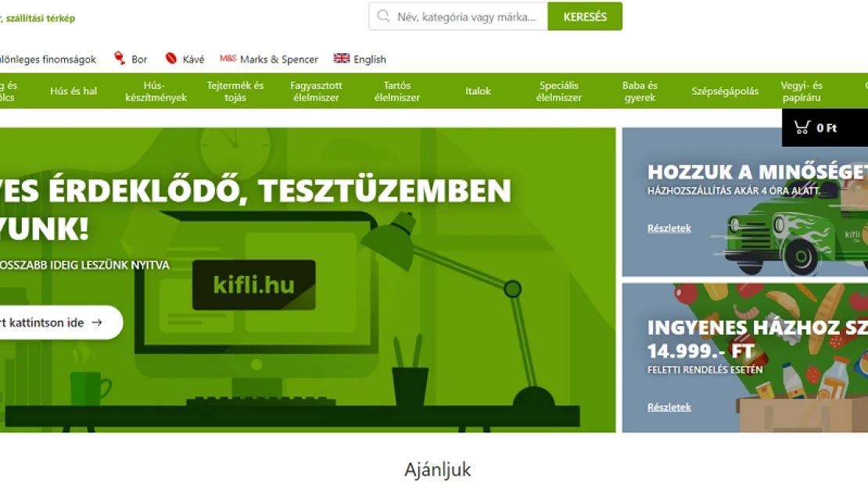The image size is (868, 488).
Task: Open the Speciális élelmiszer menu
Action: coord(558,91)
